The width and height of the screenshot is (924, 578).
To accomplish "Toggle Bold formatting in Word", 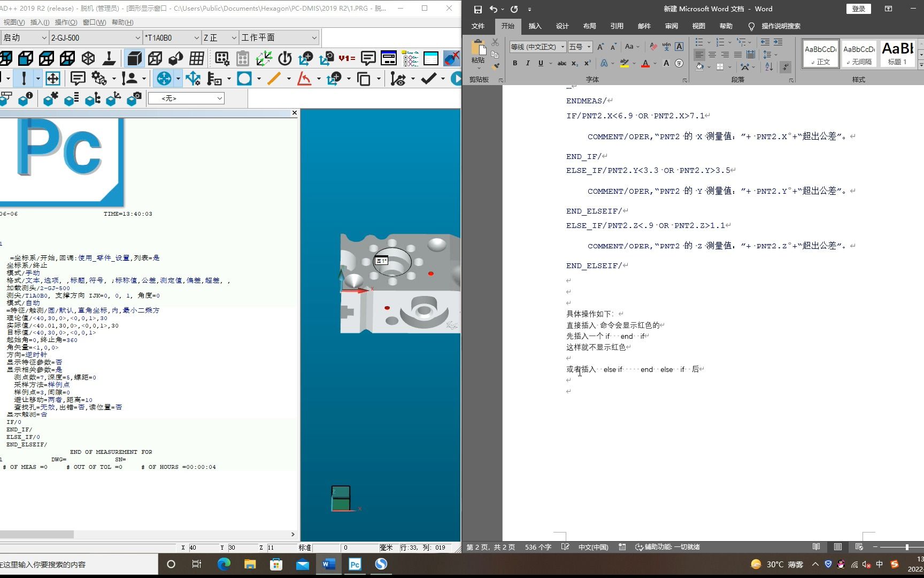I will pos(515,63).
